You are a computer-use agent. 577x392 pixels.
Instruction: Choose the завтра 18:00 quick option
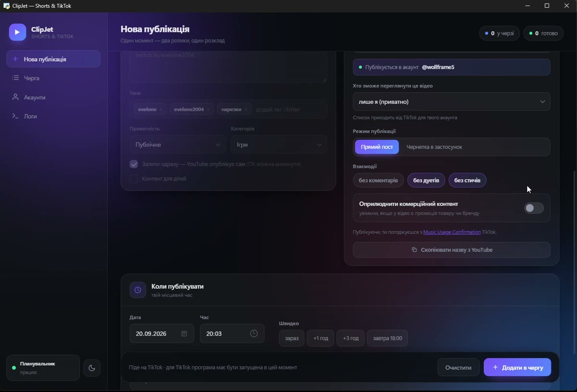pyautogui.click(x=388, y=338)
